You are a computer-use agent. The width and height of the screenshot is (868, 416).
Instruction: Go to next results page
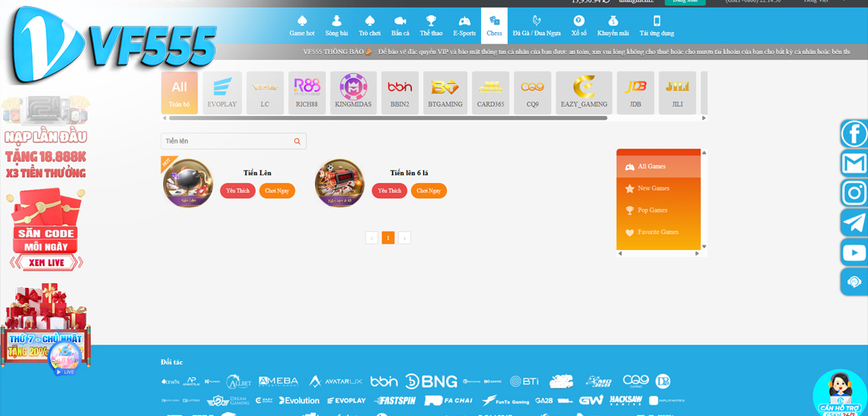pos(404,238)
